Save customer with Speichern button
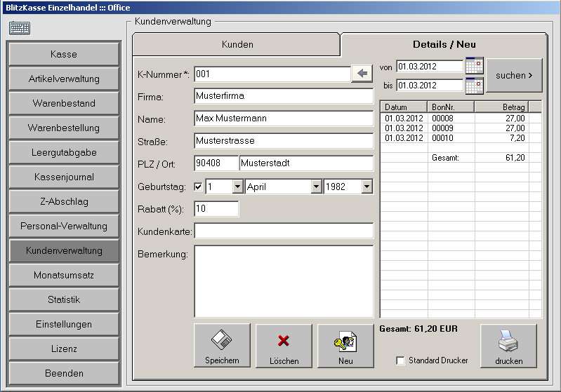Screen dimensions: 561x392 pos(222,346)
